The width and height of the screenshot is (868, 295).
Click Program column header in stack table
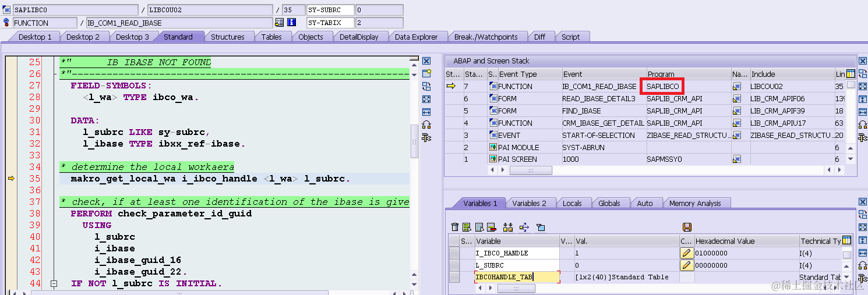pos(688,74)
